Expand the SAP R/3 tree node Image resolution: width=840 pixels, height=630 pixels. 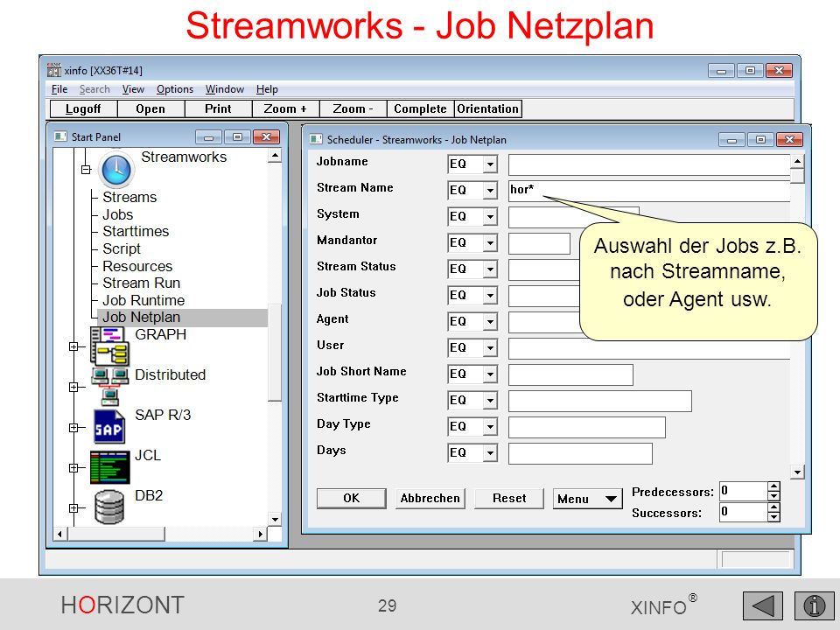tap(73, 428)
